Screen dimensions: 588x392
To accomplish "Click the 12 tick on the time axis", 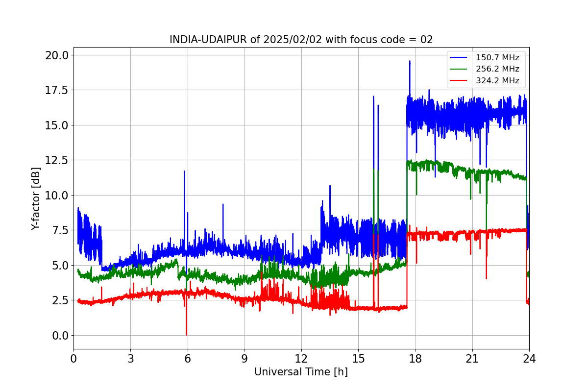I will pos(301,358).
